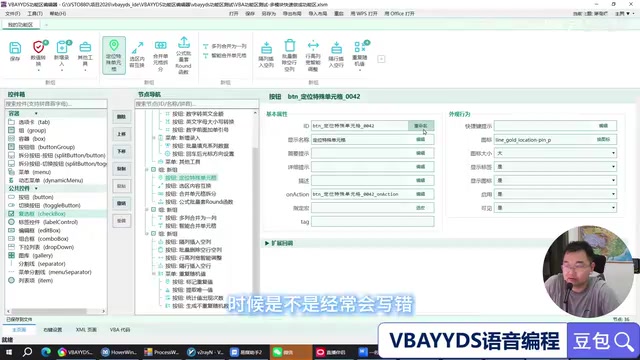Click the 行高列宽智能调整 ribbon icon
The image size is (640, 360).
(x=313, y=45)
